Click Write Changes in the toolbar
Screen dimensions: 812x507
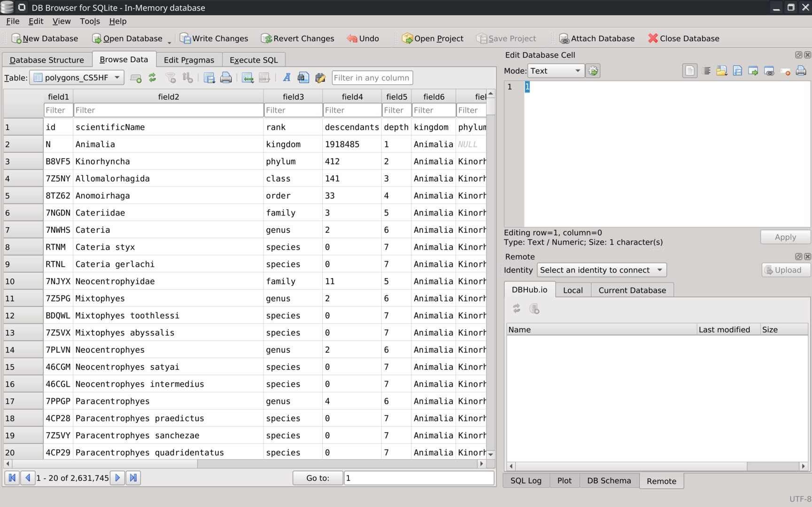tap(214, 38)
